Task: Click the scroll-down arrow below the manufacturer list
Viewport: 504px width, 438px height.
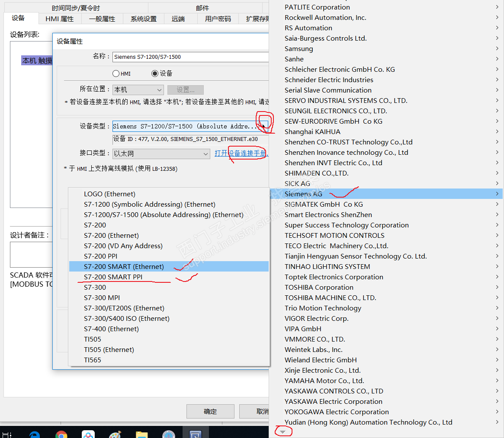Action: tap(282, 432)
